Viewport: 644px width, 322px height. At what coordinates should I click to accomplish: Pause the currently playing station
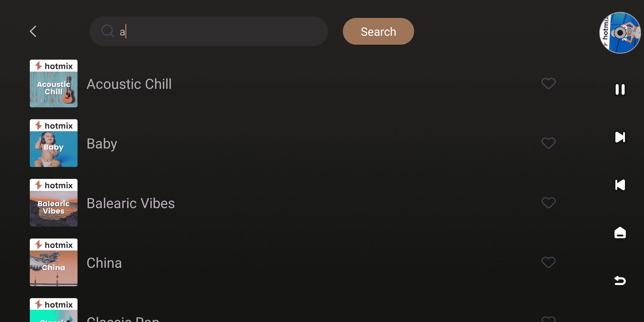click(620, 89)
